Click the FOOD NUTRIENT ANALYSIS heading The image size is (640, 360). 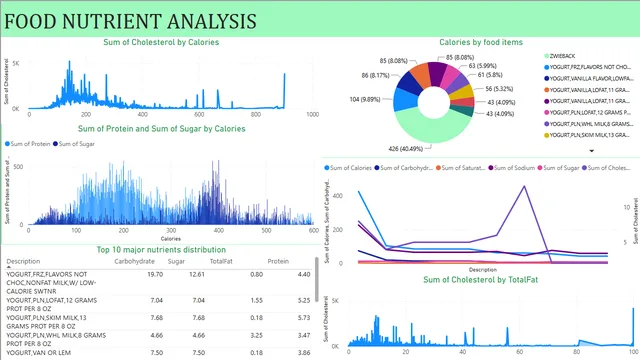(130, 21)
